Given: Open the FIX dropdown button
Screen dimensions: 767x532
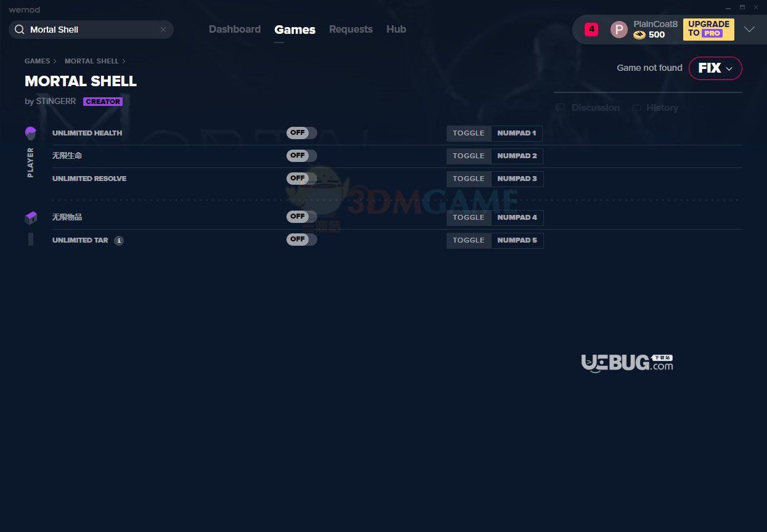Looking at the screenshot, I should tap(715, 68).
